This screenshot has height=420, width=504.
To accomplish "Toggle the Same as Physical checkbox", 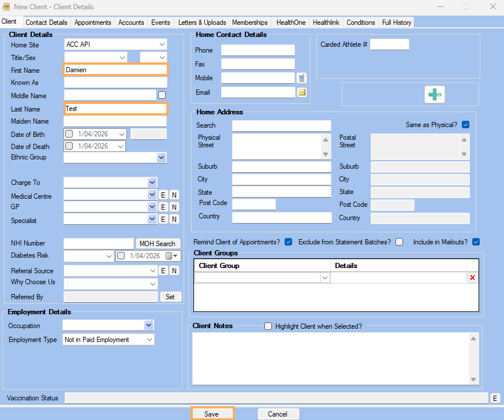I will [465, 125].
